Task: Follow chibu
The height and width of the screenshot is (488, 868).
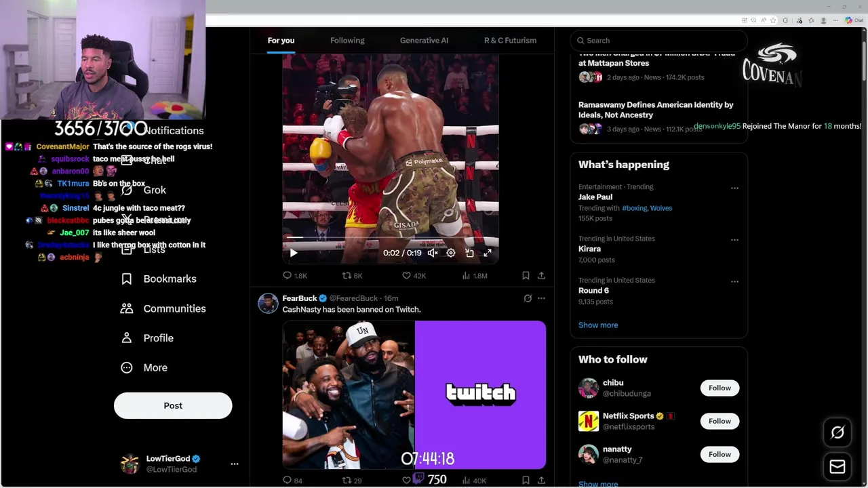Action: (719, 388)
